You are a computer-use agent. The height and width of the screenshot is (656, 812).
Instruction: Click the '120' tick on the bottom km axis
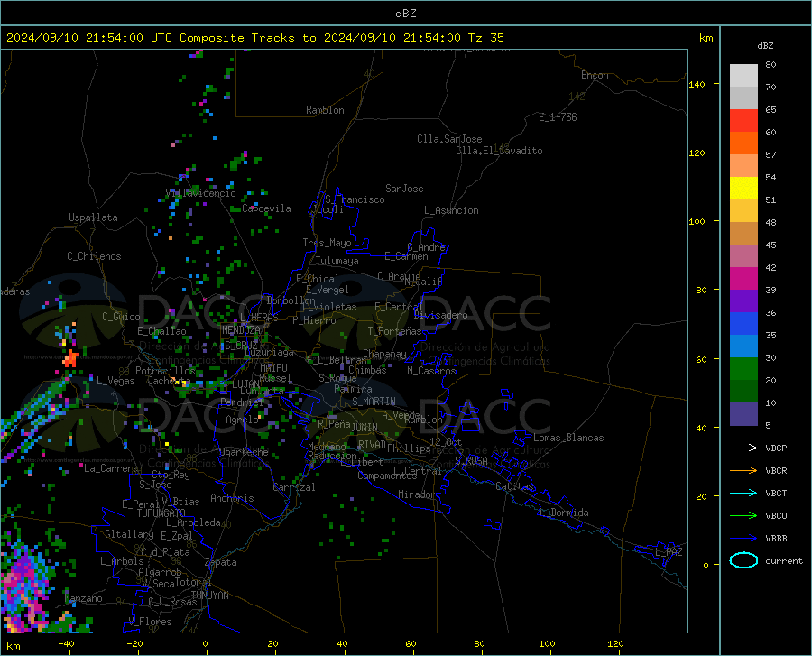(615, 643)
